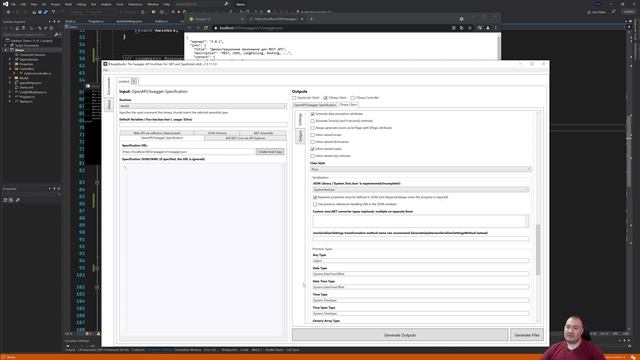
Task: Click the Visual Studio title search magnifier icon
Action: coord(226,4)
